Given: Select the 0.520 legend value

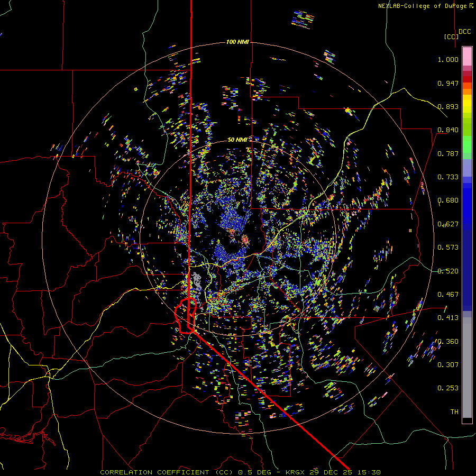Looking at the screenshot, I should [x=448, y=271].
